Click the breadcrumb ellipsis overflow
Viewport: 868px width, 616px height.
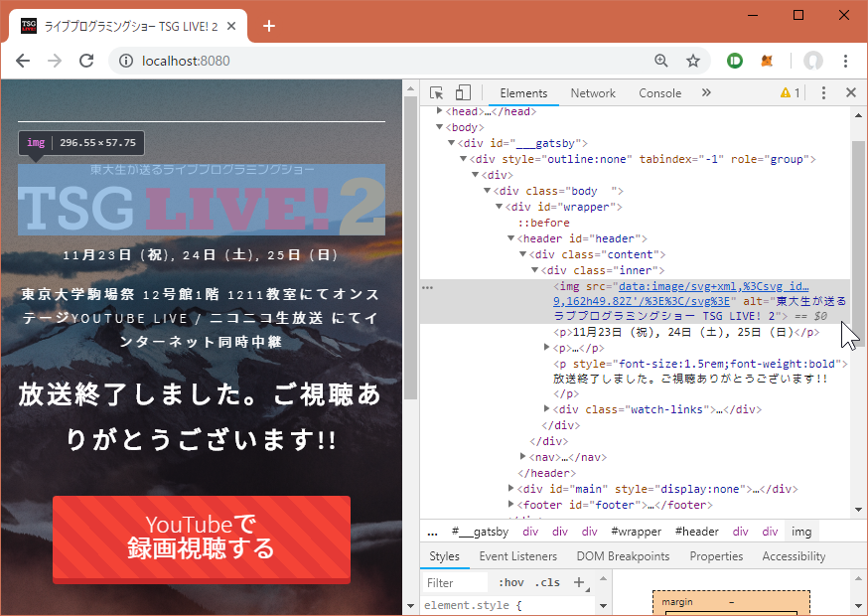432,532
